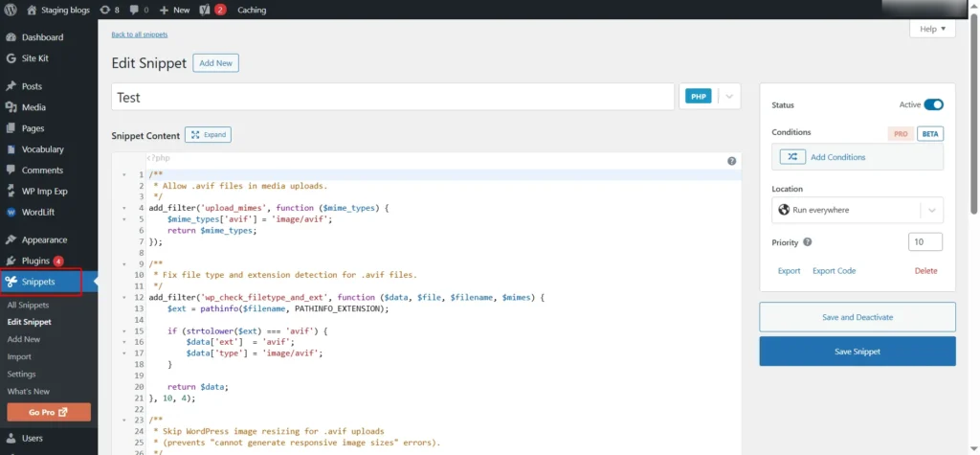Viewport: 980px width, 455px height.
Task: Click the Add Conditions shuffle icon
Action: pos(792,157)
